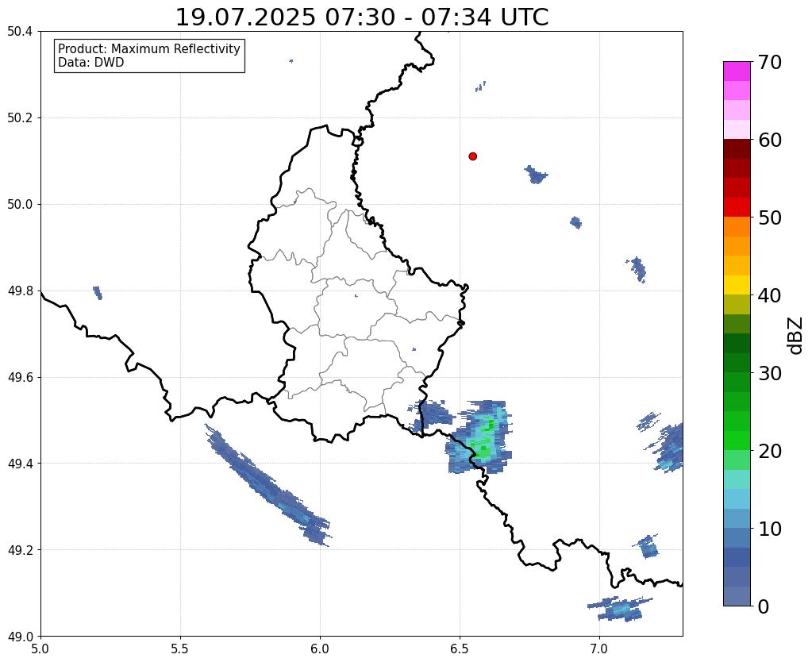Viewport: 812px width, 662px height.
Task: Click latitude axis label 49.2
Action: pos(20,550)
